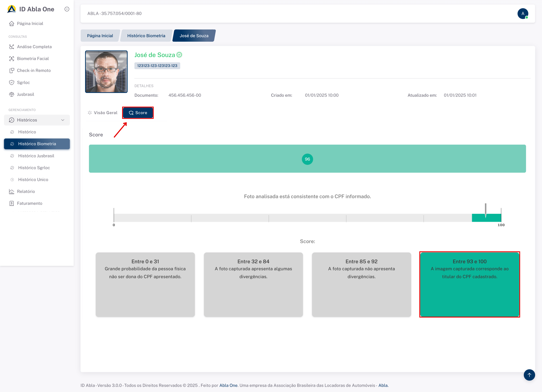
Task: Open Jusbrasil scales icon
Action: click(12, 94)
